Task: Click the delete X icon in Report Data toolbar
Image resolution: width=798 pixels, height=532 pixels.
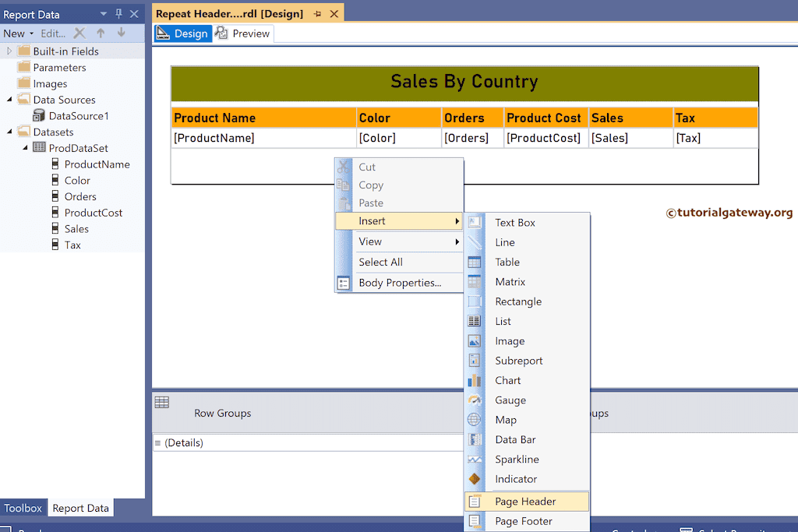Action: pos(79,33)
